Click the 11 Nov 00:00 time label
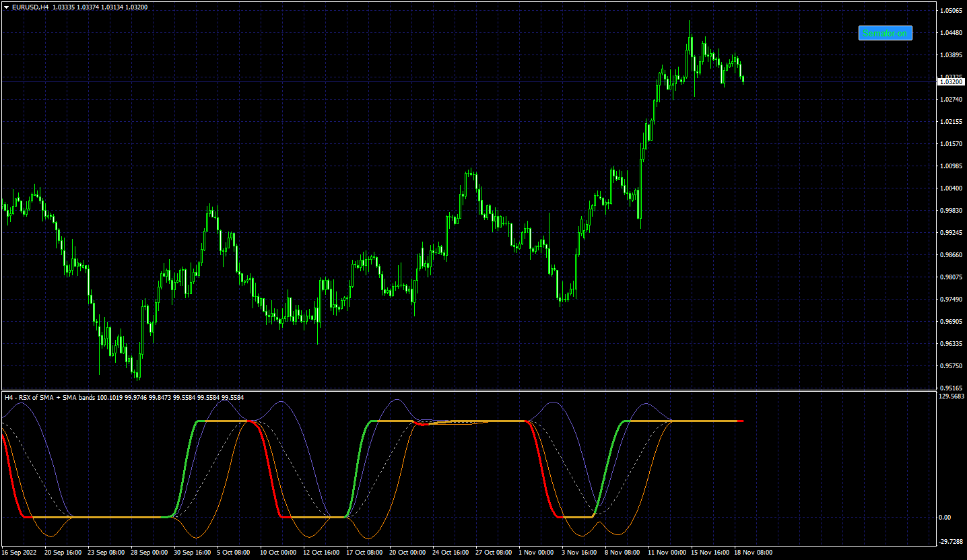This screenshot has width=967, height=560. (667, 553)
